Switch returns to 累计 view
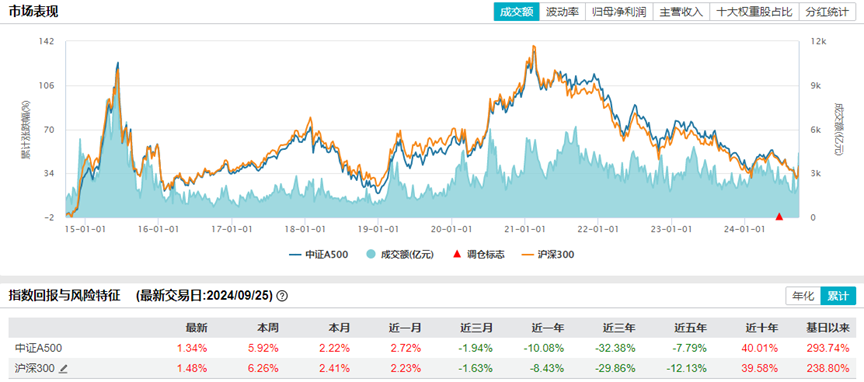The image size is (864, 382). point(838,295)
